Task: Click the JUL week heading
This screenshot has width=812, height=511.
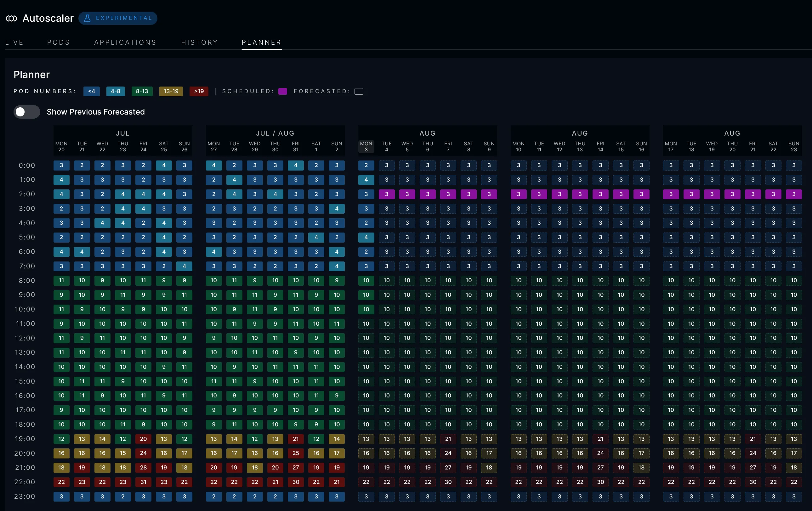Action: click(x=123, y=133)
